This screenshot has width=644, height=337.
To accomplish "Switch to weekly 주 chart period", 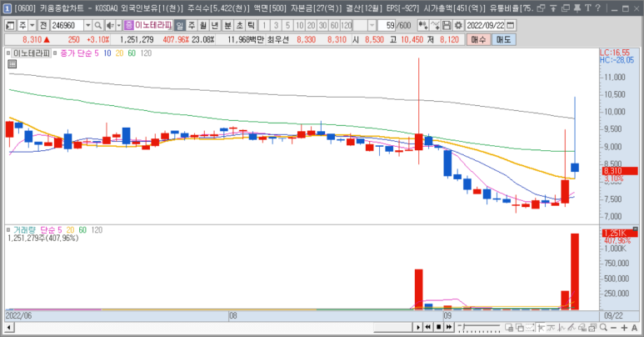I will [x=192, y=26].
